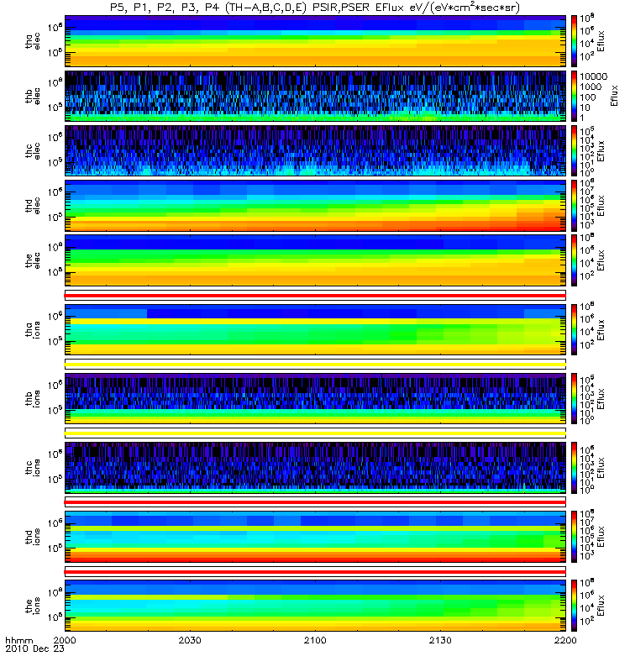Click inside the tha electron spectrogram panel
Viewport: 630px width, 672px height.
(x=316, y=41)
